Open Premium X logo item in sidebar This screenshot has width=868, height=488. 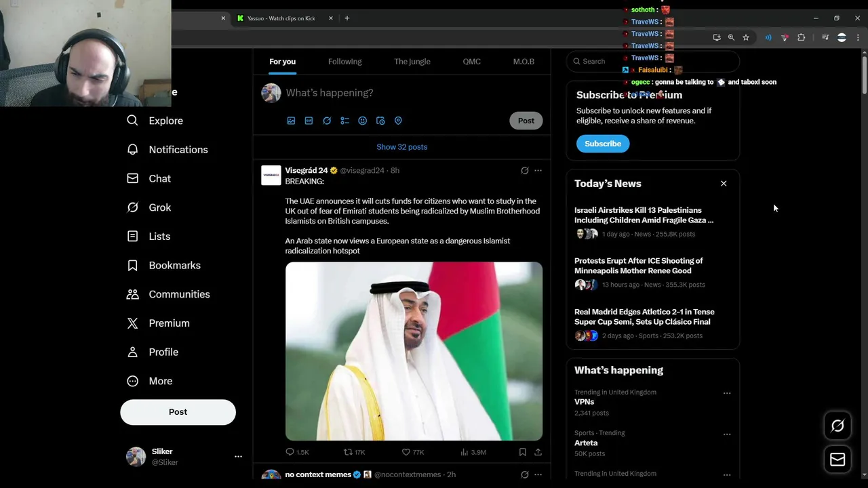[158, 323]
